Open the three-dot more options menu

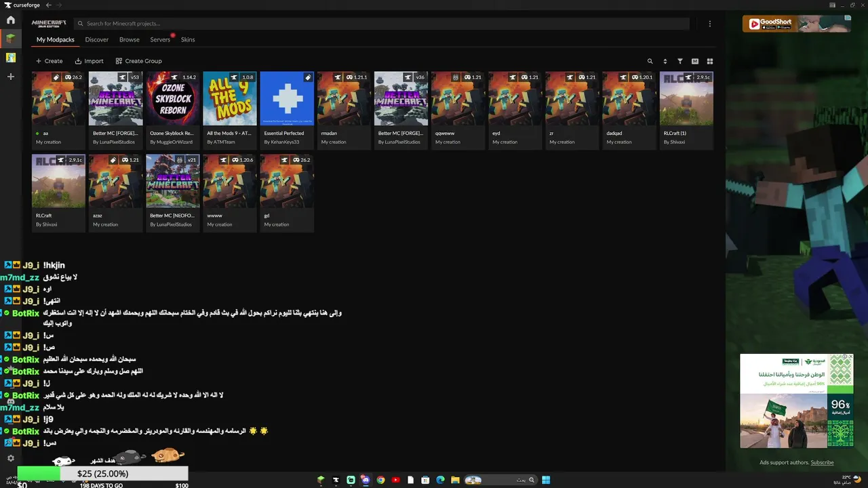[x=710, y=24]
